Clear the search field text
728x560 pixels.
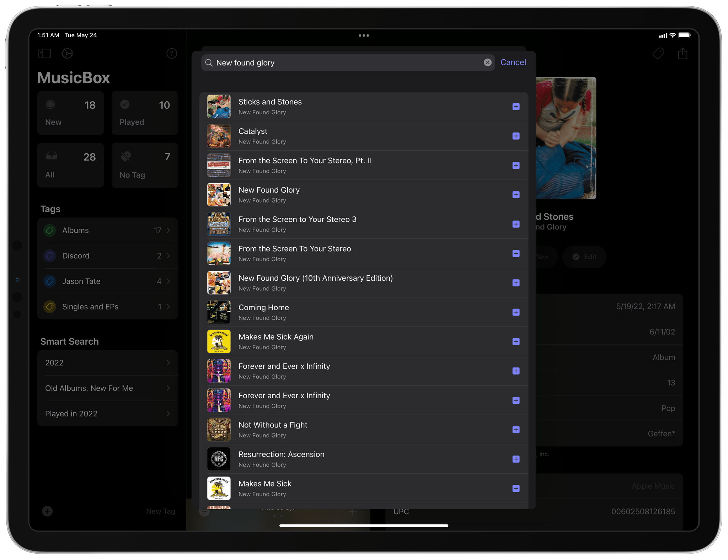[487, 63]
